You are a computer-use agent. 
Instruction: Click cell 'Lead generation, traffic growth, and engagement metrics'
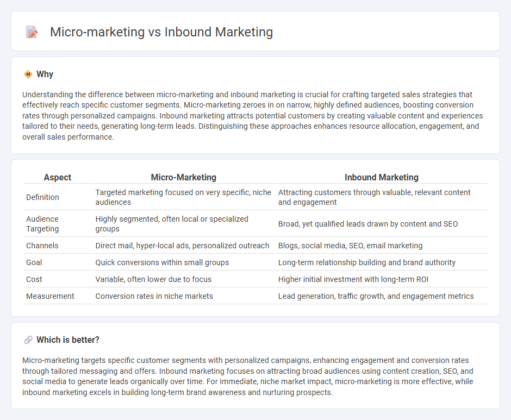tap(382, 296)
